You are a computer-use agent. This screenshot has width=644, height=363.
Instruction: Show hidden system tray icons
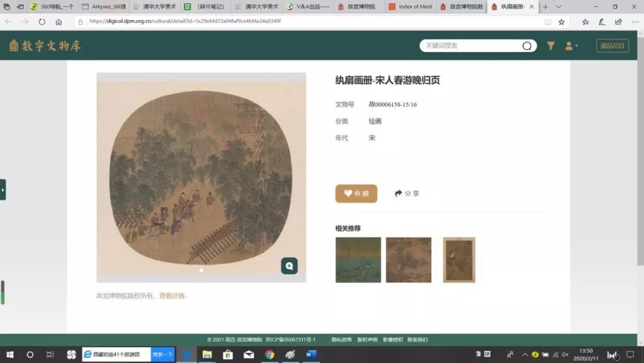(525, 355)
